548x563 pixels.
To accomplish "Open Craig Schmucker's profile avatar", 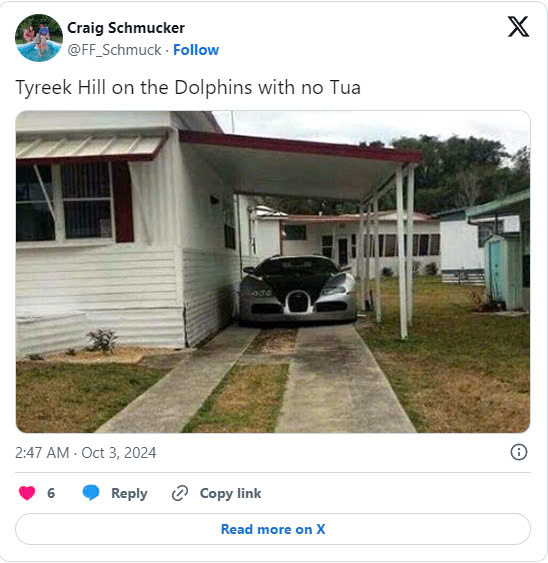I will tap(39, 38).
